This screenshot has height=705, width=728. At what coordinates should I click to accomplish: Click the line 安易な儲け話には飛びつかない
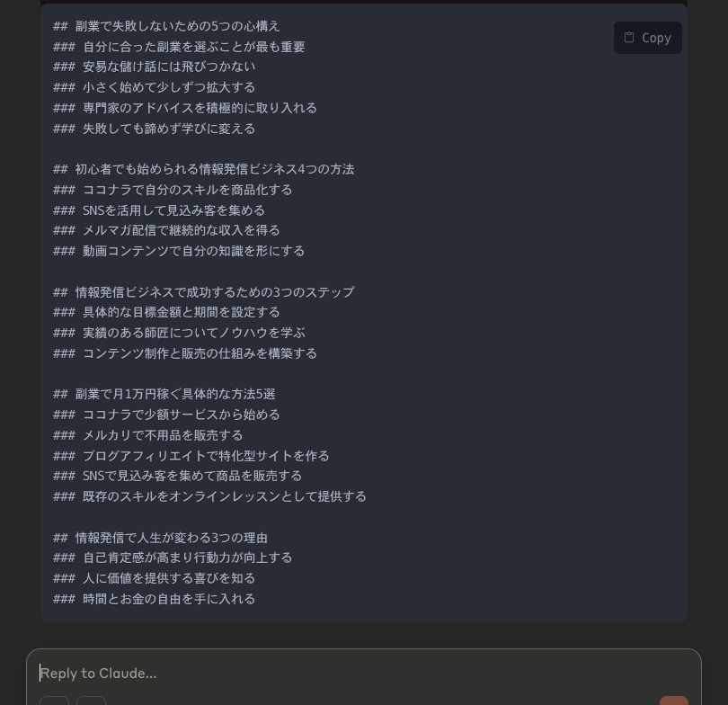pos(169,67)
